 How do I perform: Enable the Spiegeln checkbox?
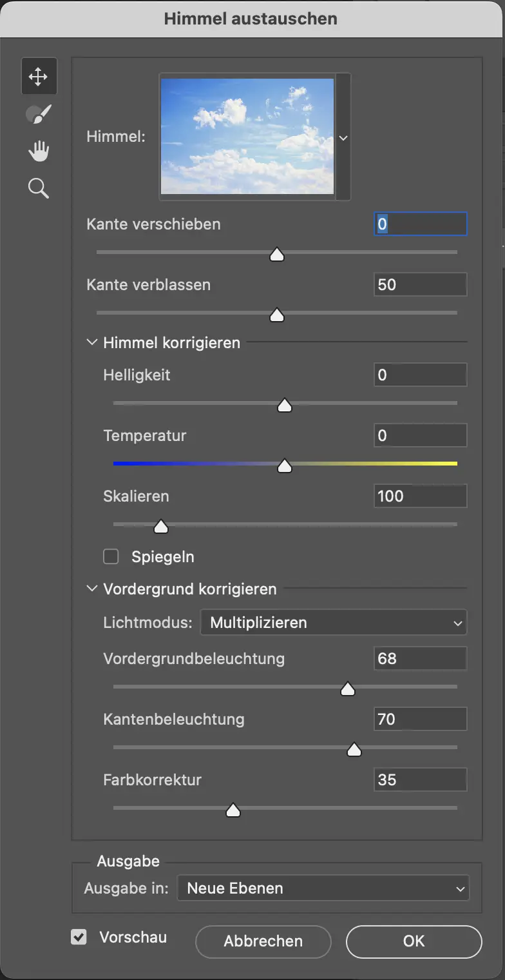tap(111, 556)
